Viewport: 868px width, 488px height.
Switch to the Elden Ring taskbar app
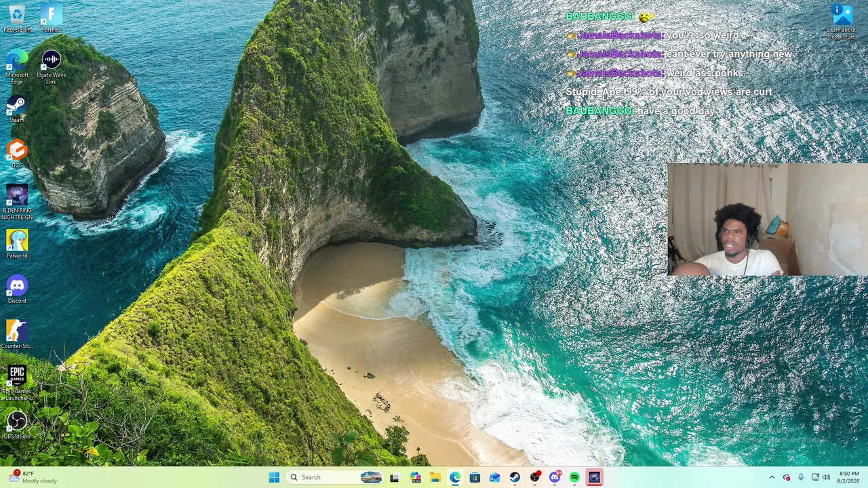coord(595,477)
